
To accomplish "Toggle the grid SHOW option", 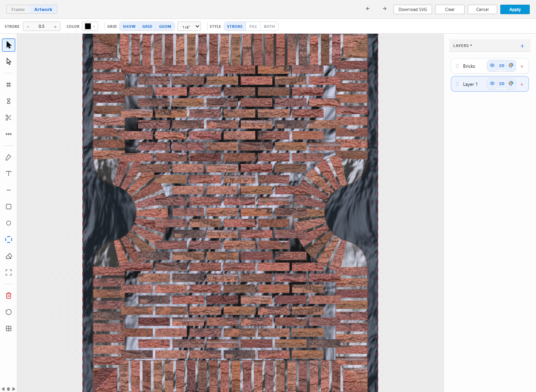I will (x=129, y=27).
